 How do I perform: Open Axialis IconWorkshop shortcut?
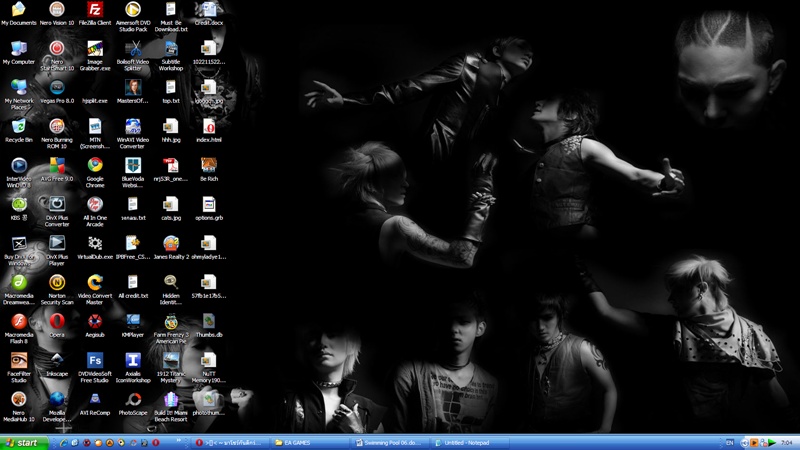(133, 368)
